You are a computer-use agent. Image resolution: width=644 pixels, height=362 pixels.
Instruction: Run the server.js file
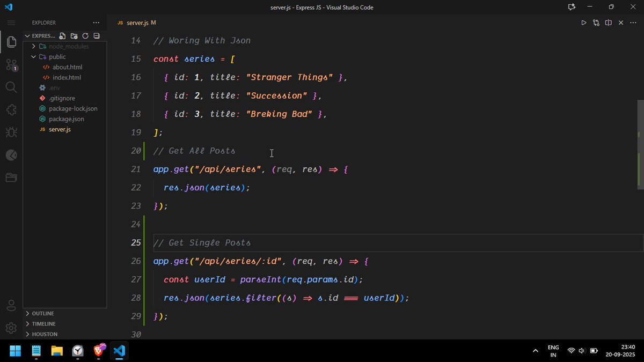tap(584, 23)
